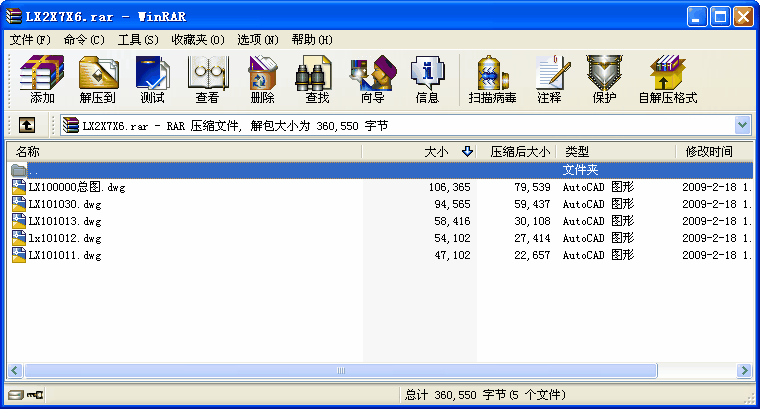The image size is (760, 409).
Task: Sort by 压缩后大小 column header
Action: [517, 152]
